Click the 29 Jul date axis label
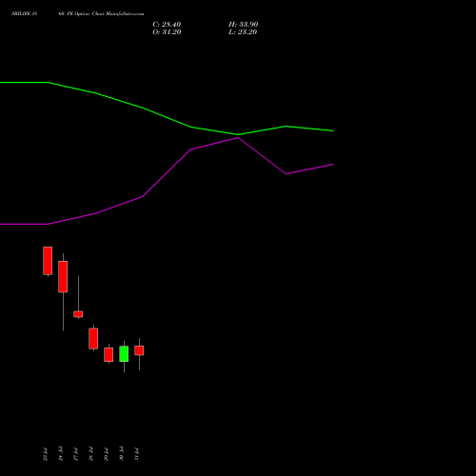Viewport: 476px width, 476px height. click(x=106, y=454)
